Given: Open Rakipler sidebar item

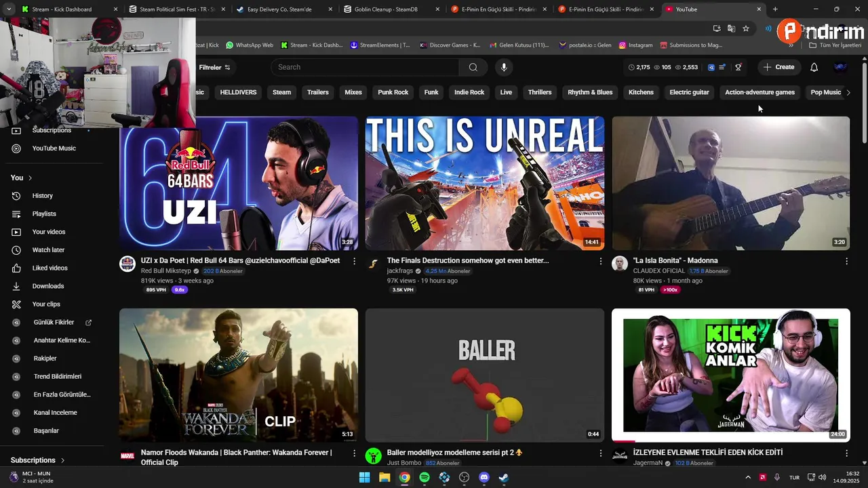Looking at the screenshot, I should tap(54, 359).
